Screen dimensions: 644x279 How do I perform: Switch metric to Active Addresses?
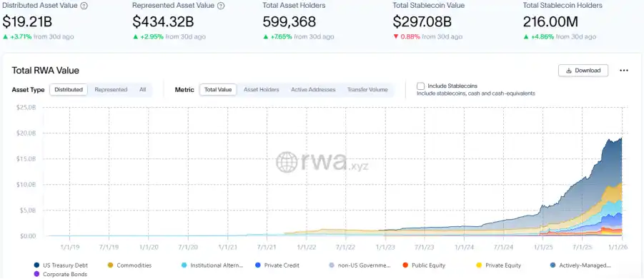[313, 89]
